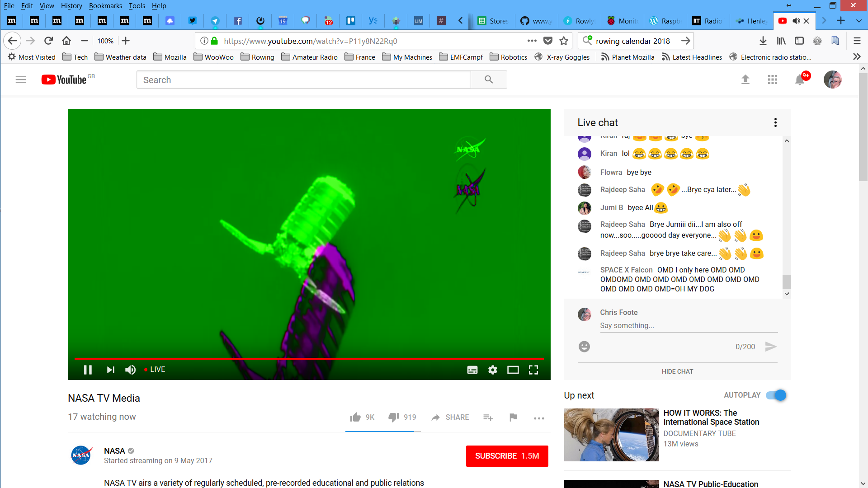Viewport: 868px width, 488px height.
Task: Click the upload video icon
Action: click(x=745, y=80)
